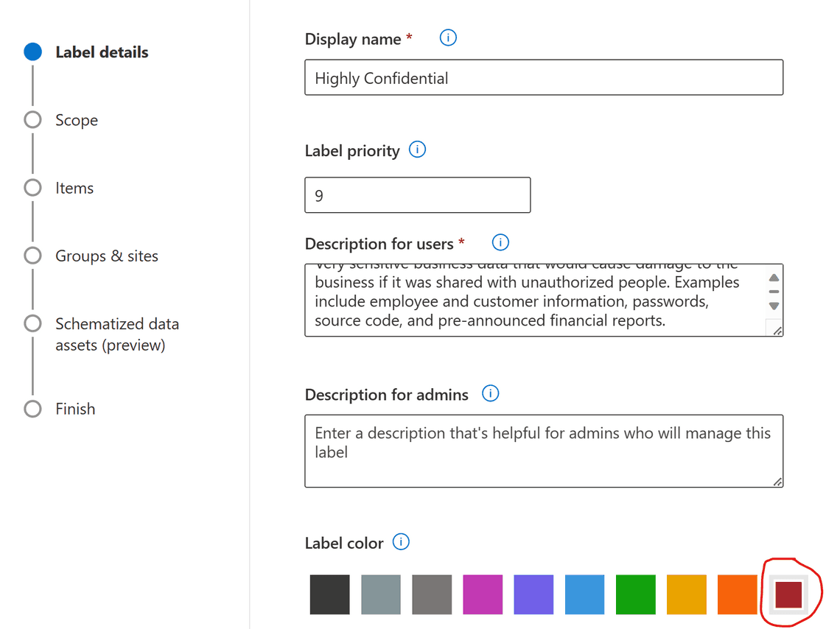Choose the blue-gray label color
840x629 pixels.
[381, 594]
